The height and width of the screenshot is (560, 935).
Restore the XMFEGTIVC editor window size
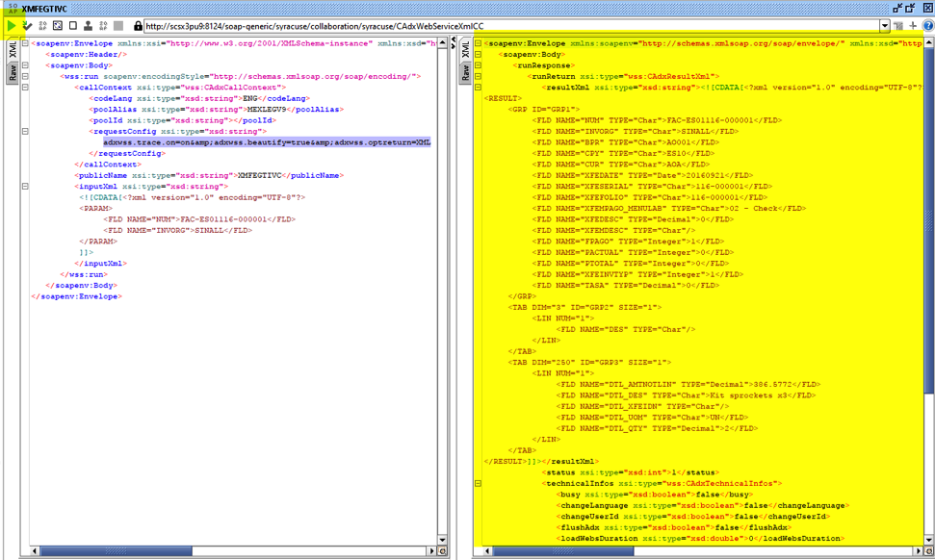coord(910,8)
